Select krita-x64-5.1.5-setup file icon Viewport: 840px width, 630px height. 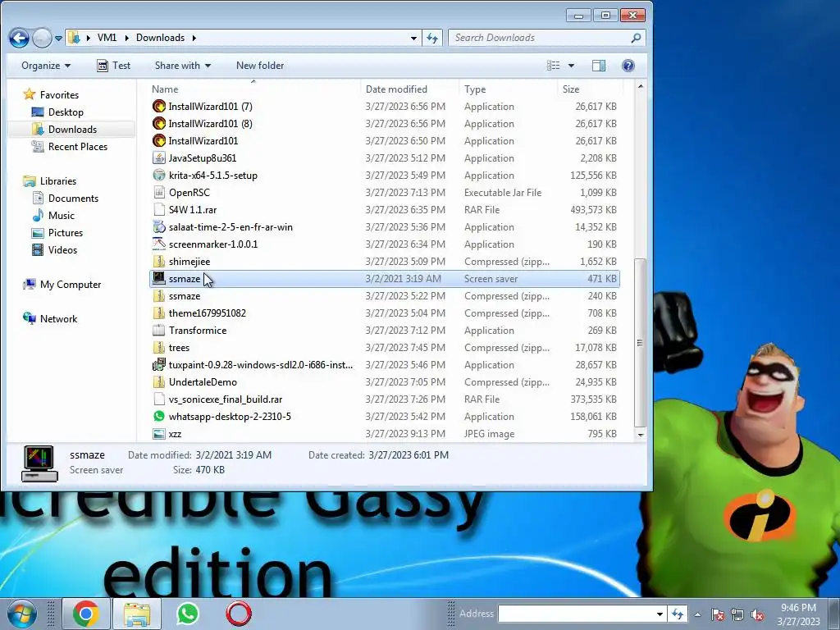pyautogui.click(x=159, y=176)
